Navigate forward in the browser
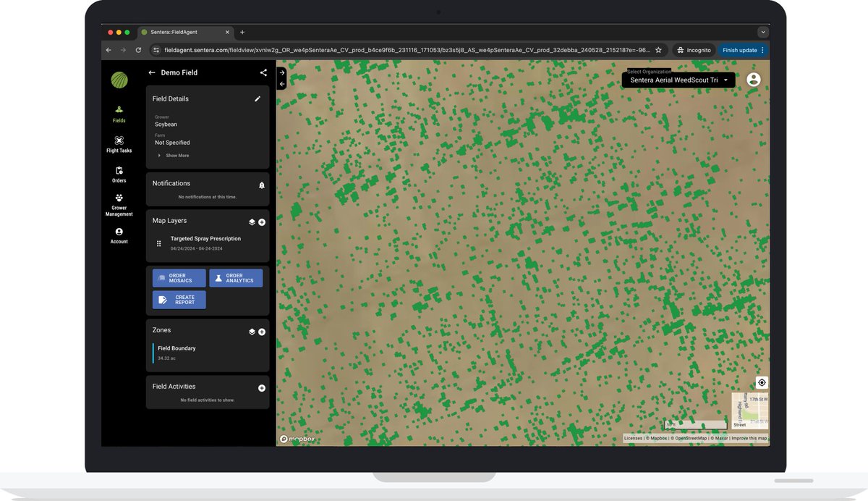 click(x=123, y=50)
